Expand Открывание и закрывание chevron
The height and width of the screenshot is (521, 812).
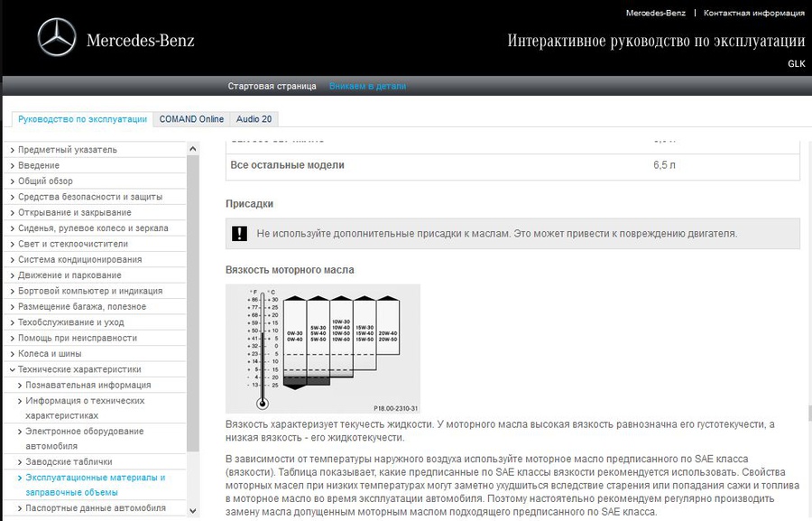point(13,212)
